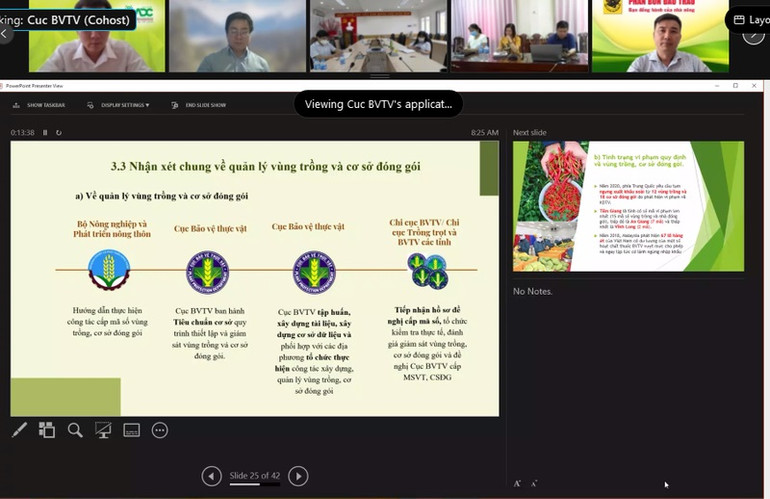
Task: Click the slide progress bar under slide counter
Action: pyautogui.click(x=254, y=484)
